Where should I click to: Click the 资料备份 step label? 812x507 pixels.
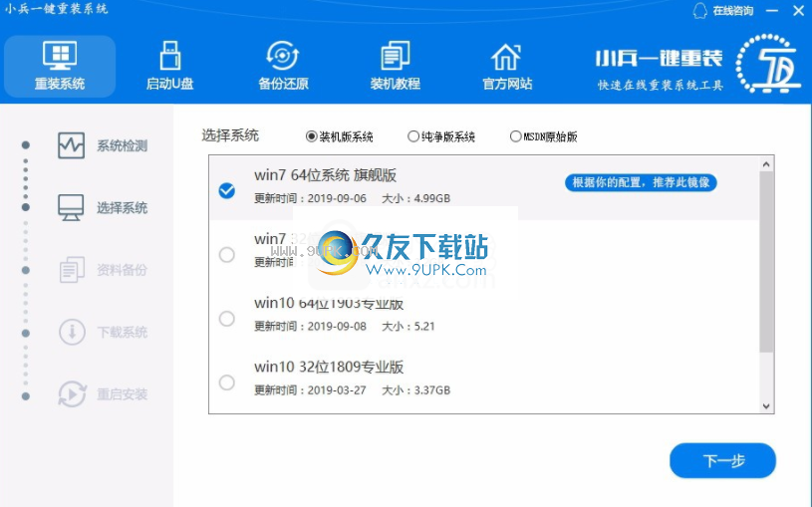pos(123,270)
